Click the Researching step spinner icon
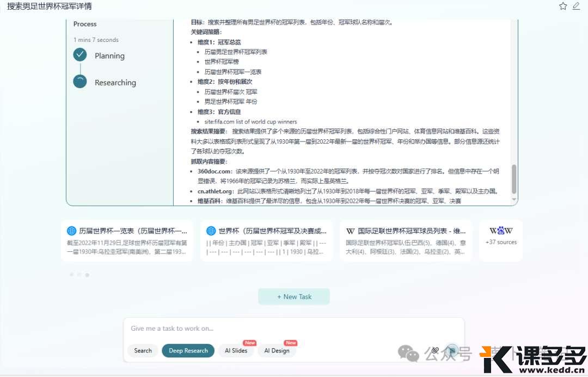588x377 pixels. [80, 81]
